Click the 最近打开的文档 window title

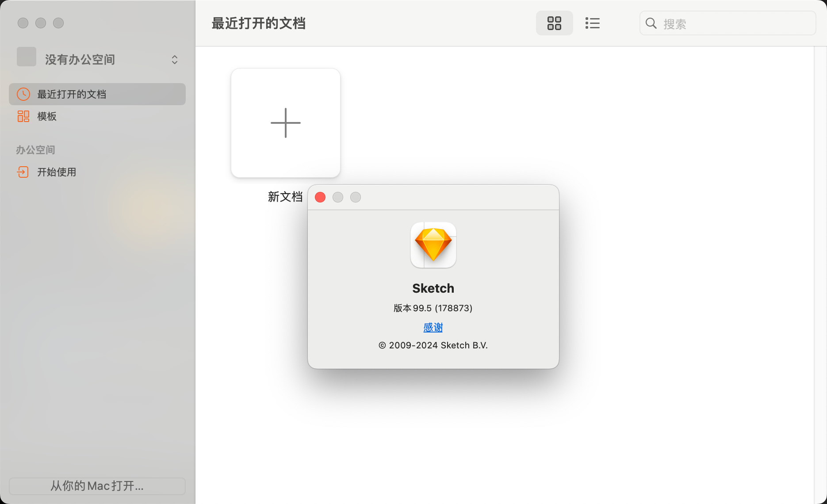tap(259, 23)
